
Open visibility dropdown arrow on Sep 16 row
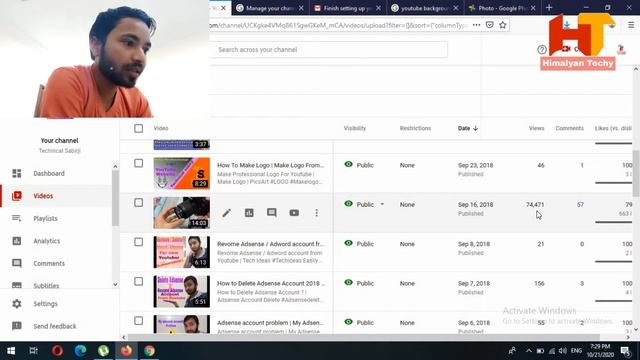pyautogui.click(x=382, y=204)
